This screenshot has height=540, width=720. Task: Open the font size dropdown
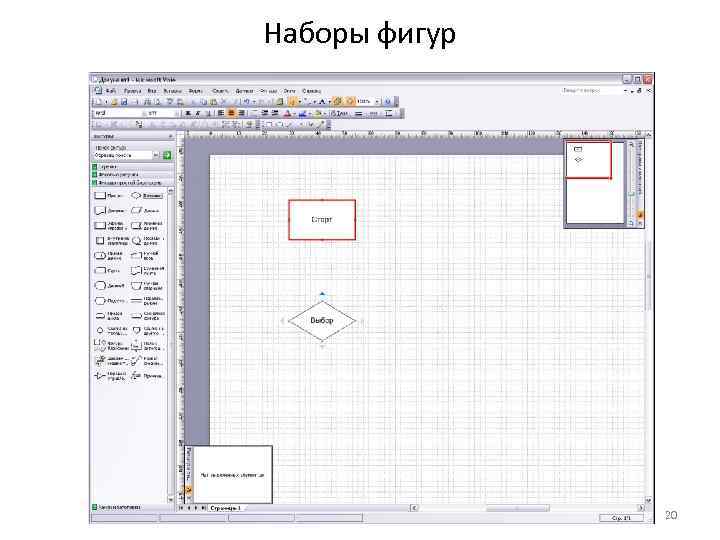point(178,113)
